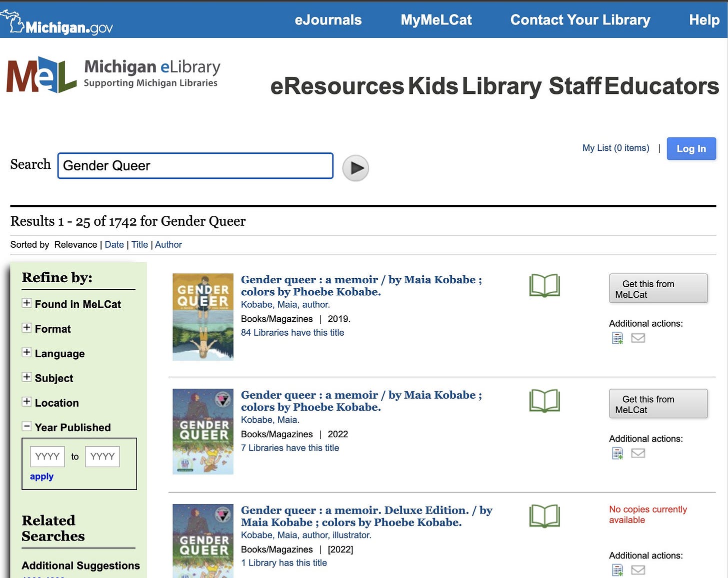Click the Log In button
728x578 pixels.
coord(691,149)
